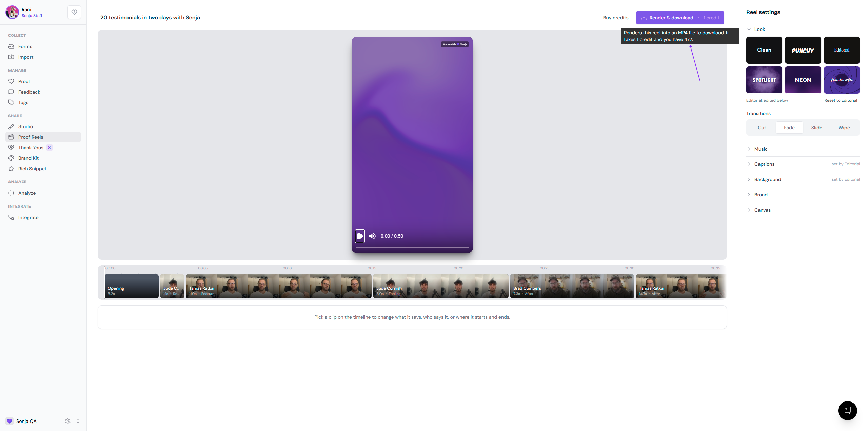Image resolution: width=868 pixels, height=431 pixels.
Task: Click the video progress bar
Action: [x=412, y=247]
